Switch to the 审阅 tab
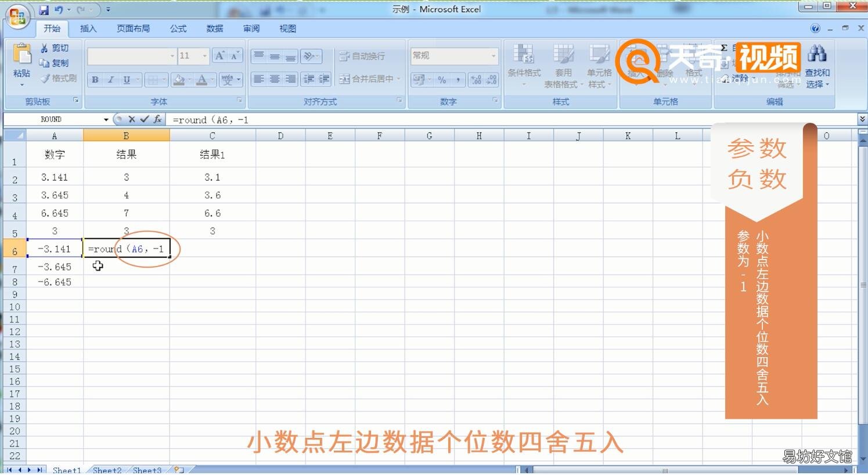 coord(251,28)
